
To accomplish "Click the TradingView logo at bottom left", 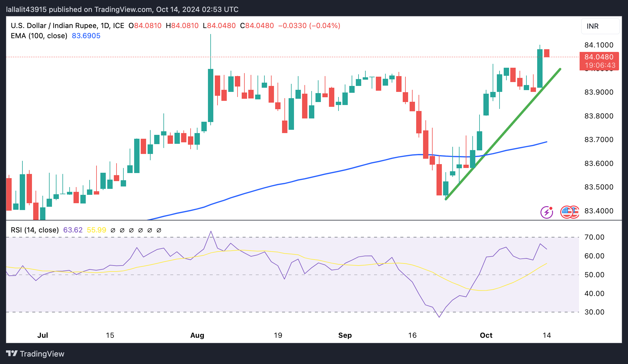I will (x=35, y=354).
